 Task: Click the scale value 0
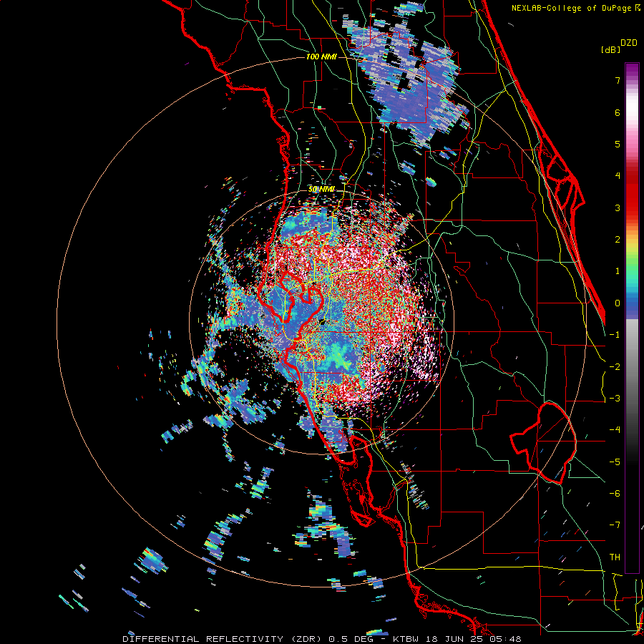click(x=618, y=303)
